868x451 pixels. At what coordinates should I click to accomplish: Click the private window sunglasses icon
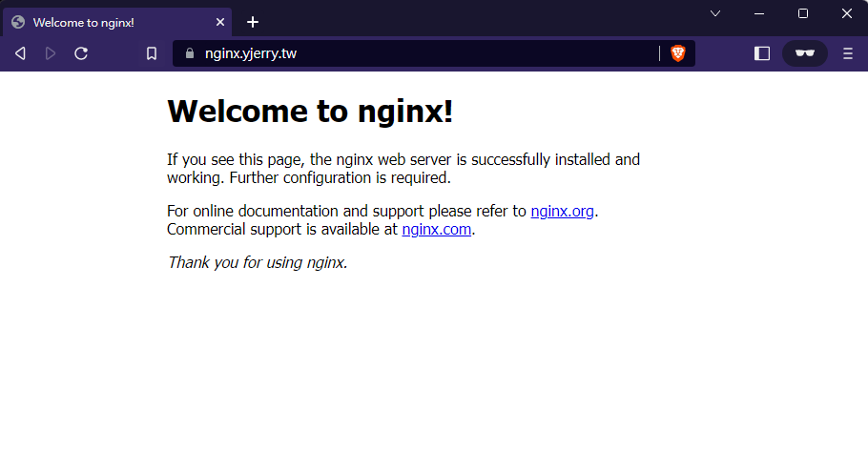pyautogui.click(x=805, y=53)
